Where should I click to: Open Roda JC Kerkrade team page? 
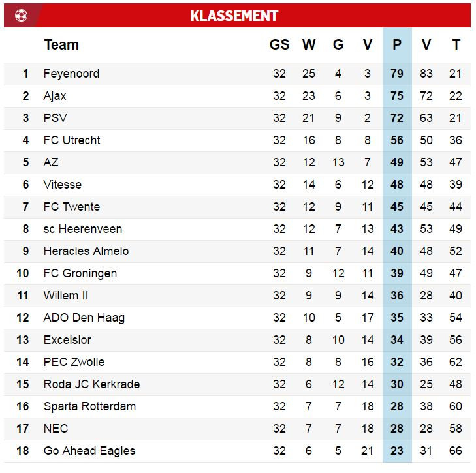[91, 384]
